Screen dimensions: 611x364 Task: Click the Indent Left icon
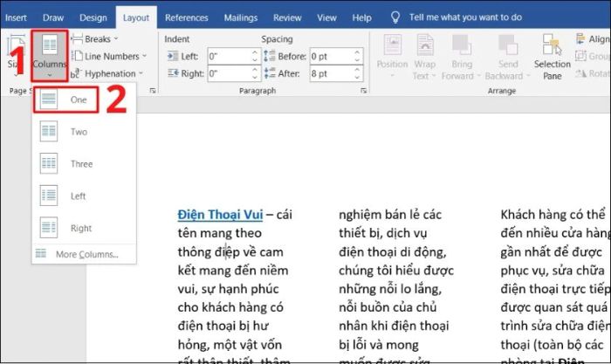coord(173,56)
